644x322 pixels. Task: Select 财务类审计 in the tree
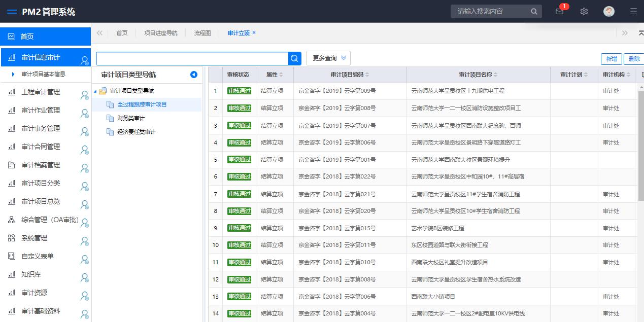tap(131, 118)
